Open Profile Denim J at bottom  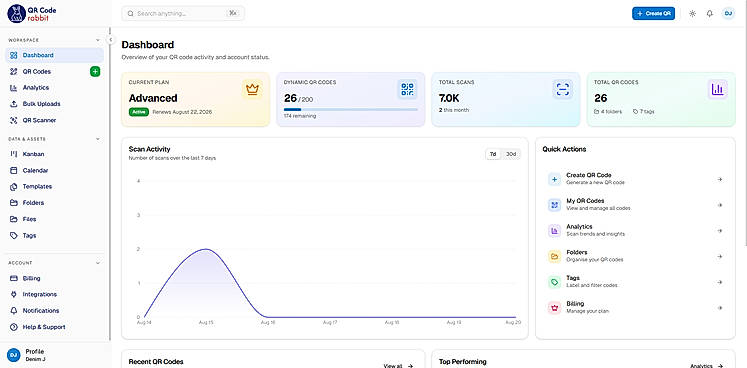pos(55,355)
